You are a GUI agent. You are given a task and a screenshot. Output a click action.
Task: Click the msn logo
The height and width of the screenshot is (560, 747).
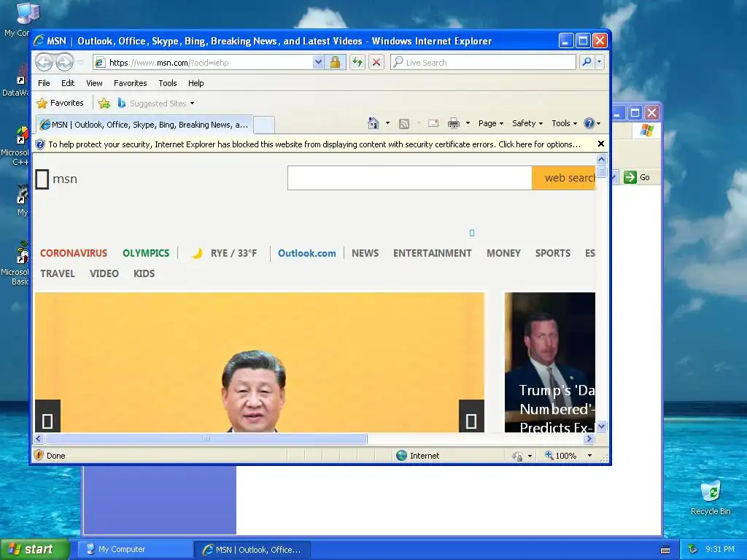pyautogui.click(x=56, y=179)
